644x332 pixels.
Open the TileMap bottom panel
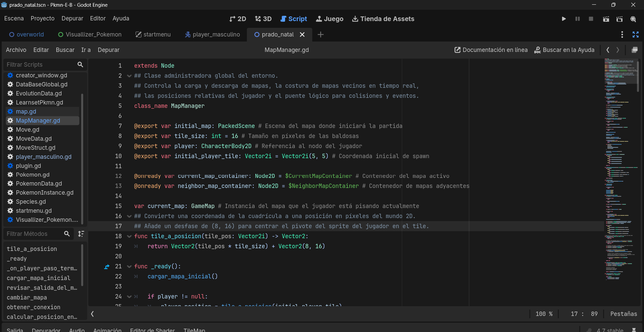pos(194,330)
